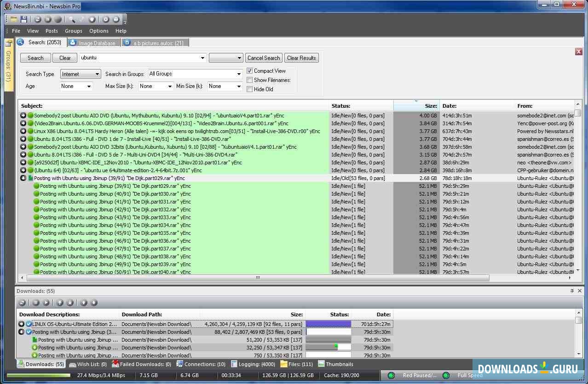The height and width of the screenshot is (384, 588).
Task: Open the Thumbnails tab
Action: tap(336, 364)
